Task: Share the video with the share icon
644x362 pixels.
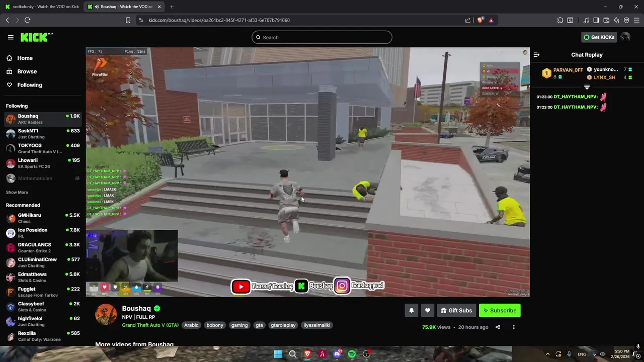Action: coord(498,327)
